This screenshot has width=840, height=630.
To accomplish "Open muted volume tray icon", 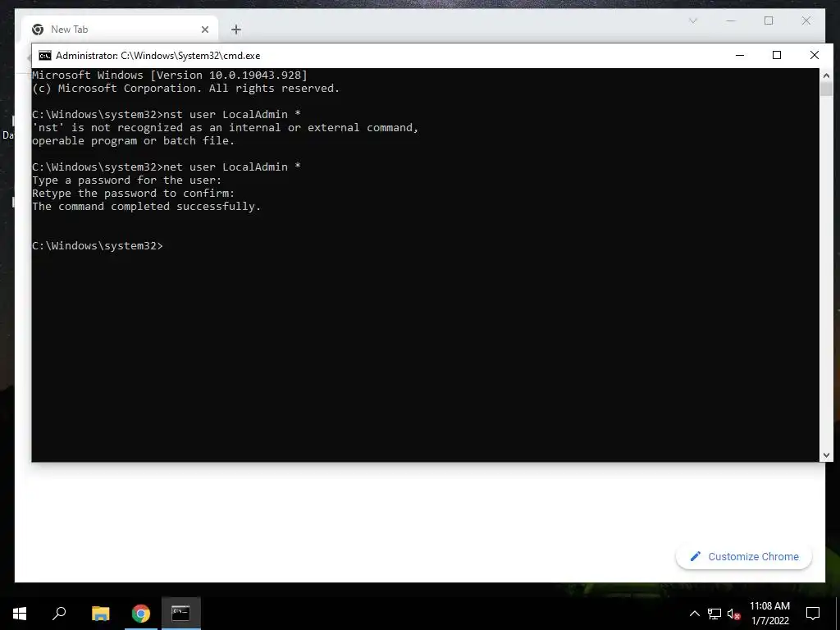I will click(x=733, y=614).
